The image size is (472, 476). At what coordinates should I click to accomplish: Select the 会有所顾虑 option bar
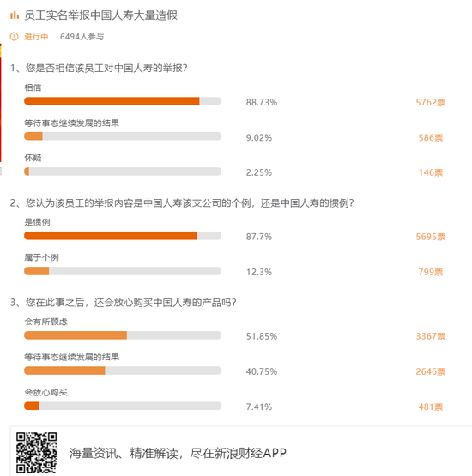(123, 335)
